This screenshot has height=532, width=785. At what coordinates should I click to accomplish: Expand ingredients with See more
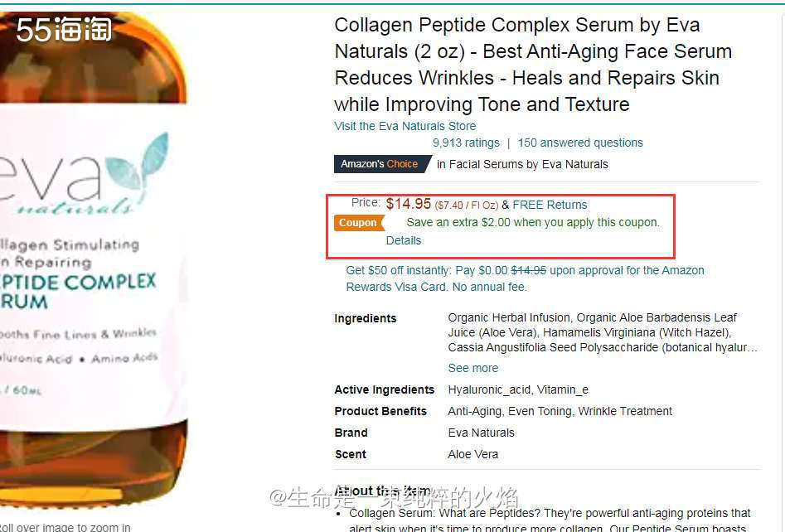(473, 369)
